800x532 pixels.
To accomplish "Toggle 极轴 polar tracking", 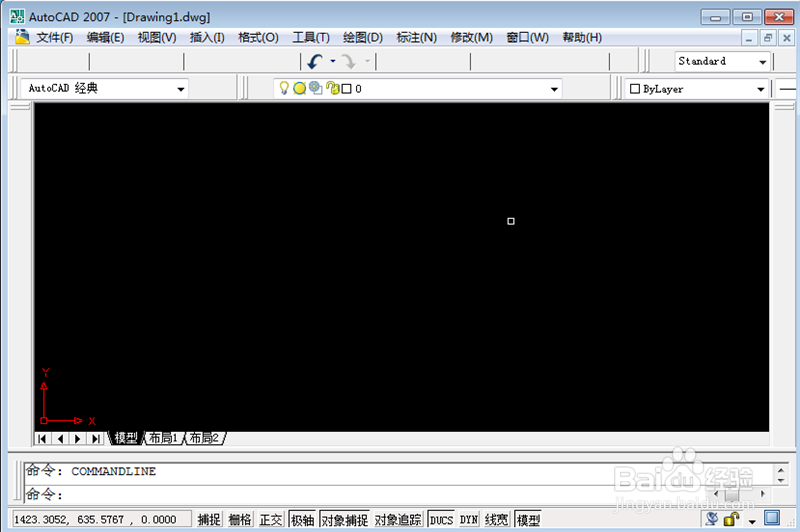I will click(x=303, y=520).
